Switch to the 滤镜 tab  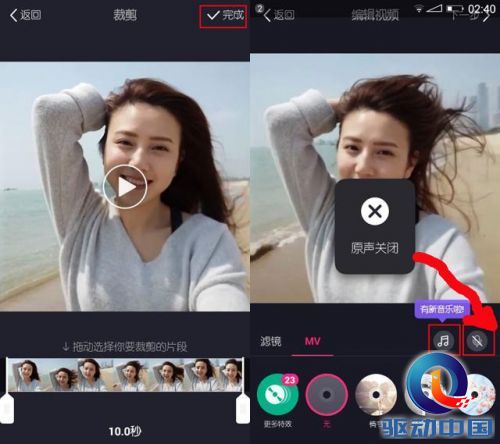(271, 341)
